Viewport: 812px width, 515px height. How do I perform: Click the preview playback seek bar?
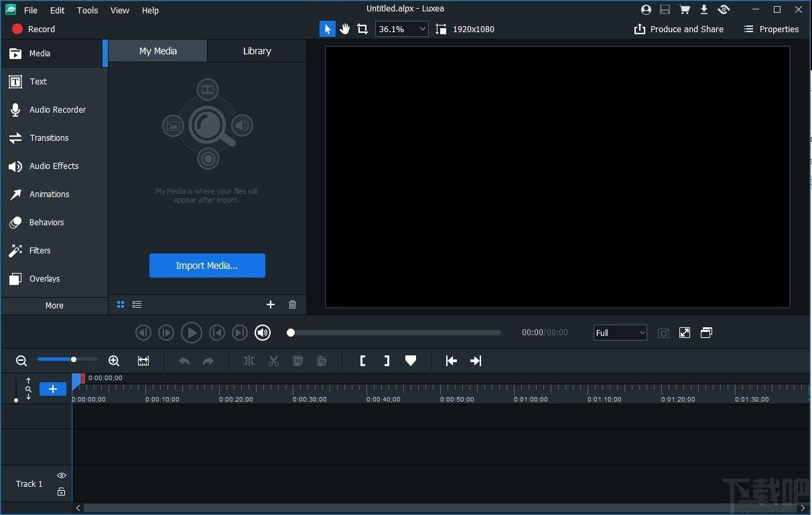(394, 333)
